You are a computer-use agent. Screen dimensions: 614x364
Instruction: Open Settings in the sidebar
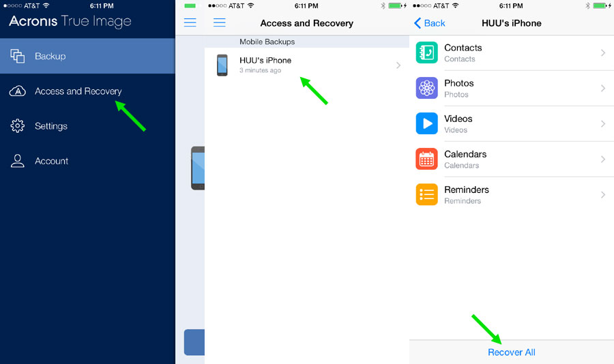pos(87,126)
